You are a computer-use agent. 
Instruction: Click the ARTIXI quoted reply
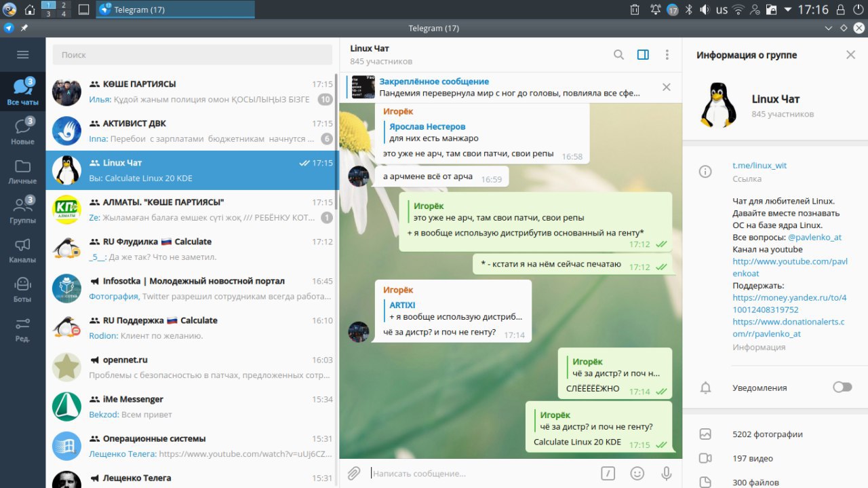click(454, 311)
